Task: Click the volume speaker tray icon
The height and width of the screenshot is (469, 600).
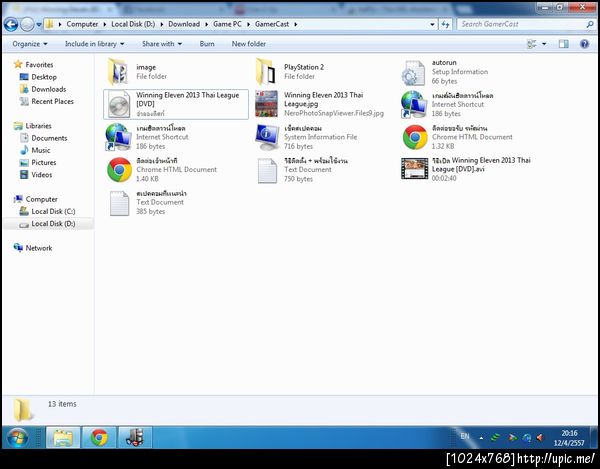Action: [x=540, y=437]
